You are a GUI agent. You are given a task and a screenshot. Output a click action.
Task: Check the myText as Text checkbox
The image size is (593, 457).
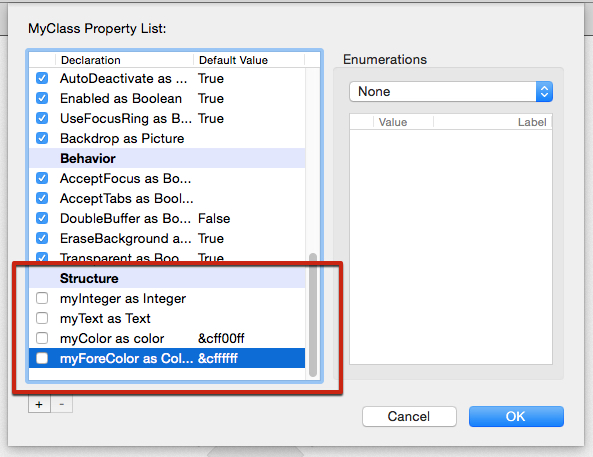(x=42, y=318)
